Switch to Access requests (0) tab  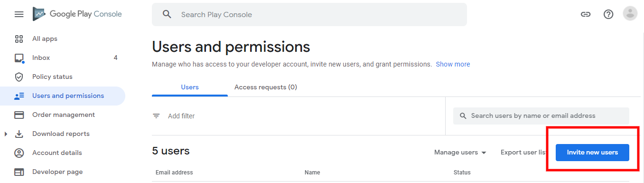coord(266,87)
